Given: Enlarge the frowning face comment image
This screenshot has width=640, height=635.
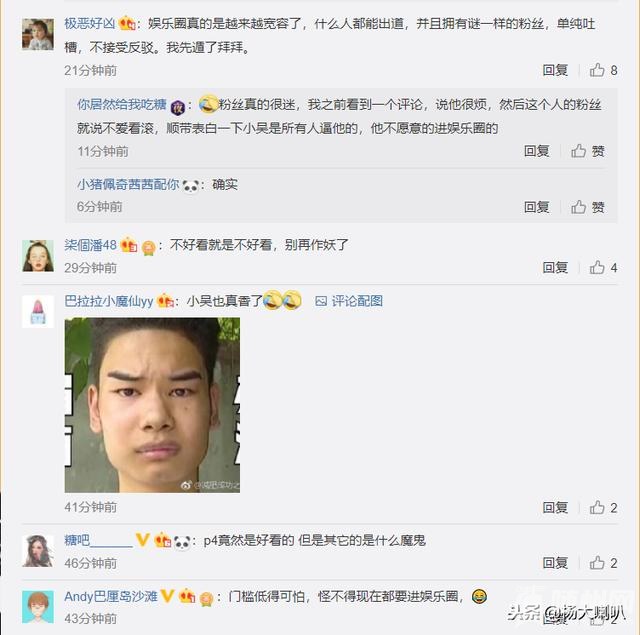Looking at the screenshot, I should point(152,405).
